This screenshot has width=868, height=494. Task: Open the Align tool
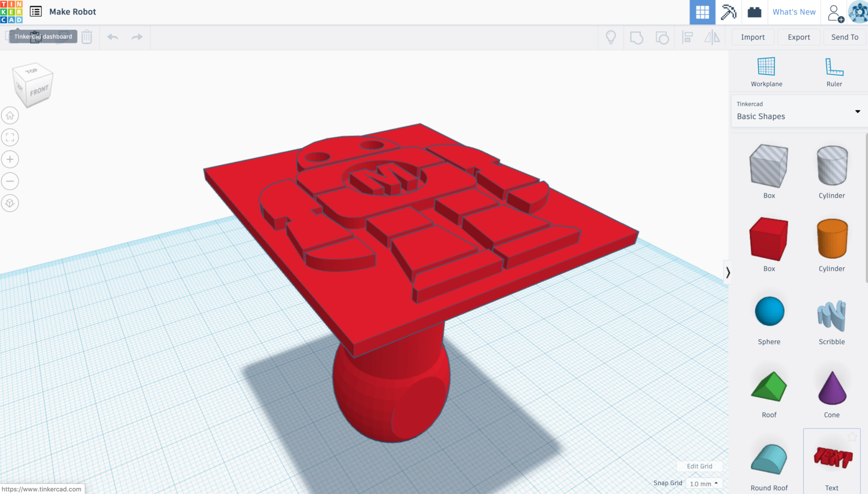[x=687, y=37]
